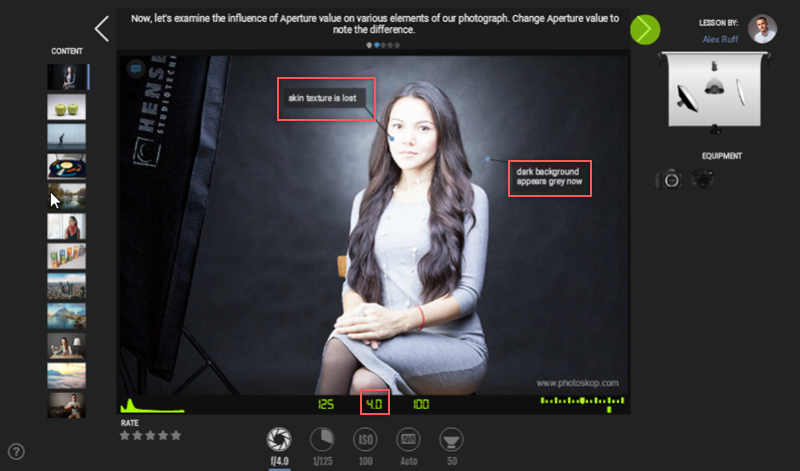
Task: Click the lens equipment icon
Action: 702,179
